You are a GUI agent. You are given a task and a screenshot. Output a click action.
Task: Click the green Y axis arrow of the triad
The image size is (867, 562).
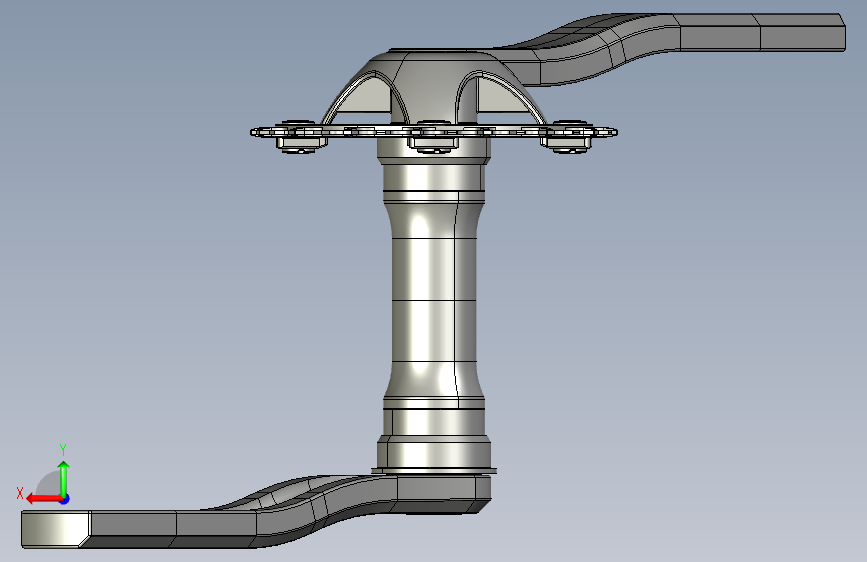point(64,479)
